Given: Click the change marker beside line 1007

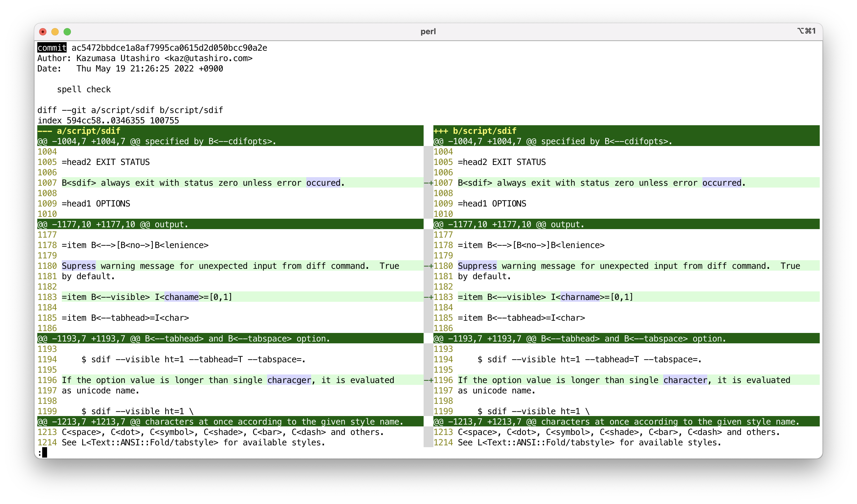Looking at the screenshot, I should pos(428,183).
